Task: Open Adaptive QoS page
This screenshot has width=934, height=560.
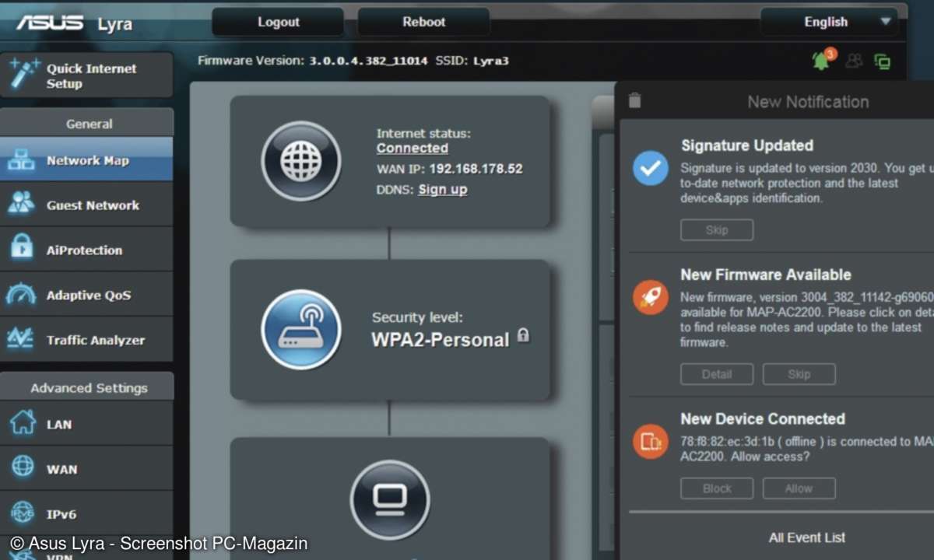Action: [x=86, y=296]
